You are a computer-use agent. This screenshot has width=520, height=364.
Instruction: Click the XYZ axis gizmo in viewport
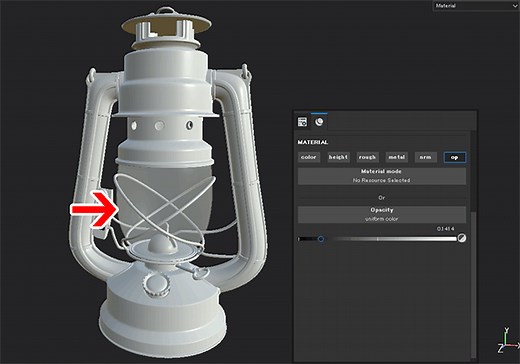click(x=507, y=340)
